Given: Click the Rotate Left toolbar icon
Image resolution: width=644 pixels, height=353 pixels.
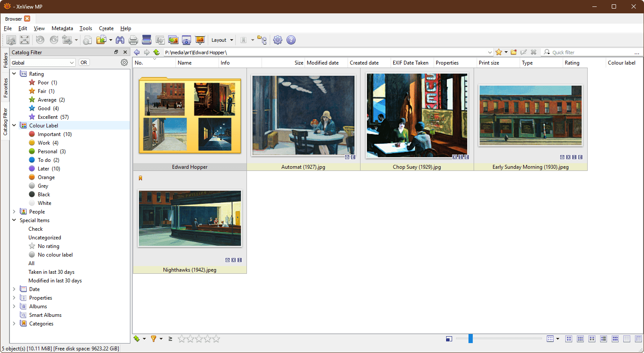Looking at the screenshot, I should [x=40, y=40].
